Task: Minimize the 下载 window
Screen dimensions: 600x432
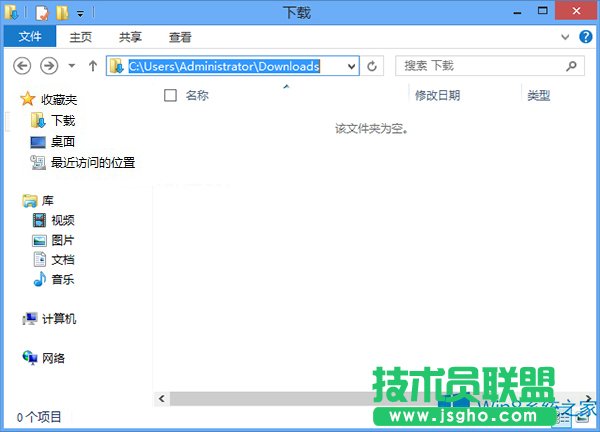Action: (517, 12)
